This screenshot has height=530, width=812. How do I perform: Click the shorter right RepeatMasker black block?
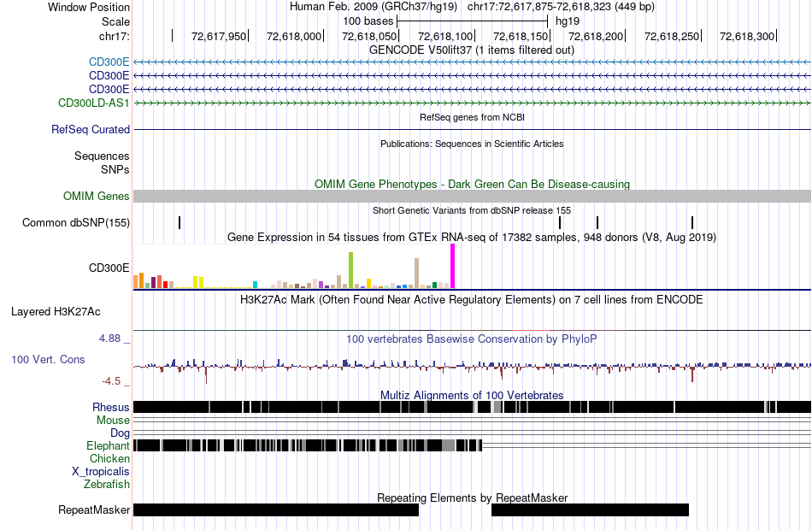pos(591,509)
